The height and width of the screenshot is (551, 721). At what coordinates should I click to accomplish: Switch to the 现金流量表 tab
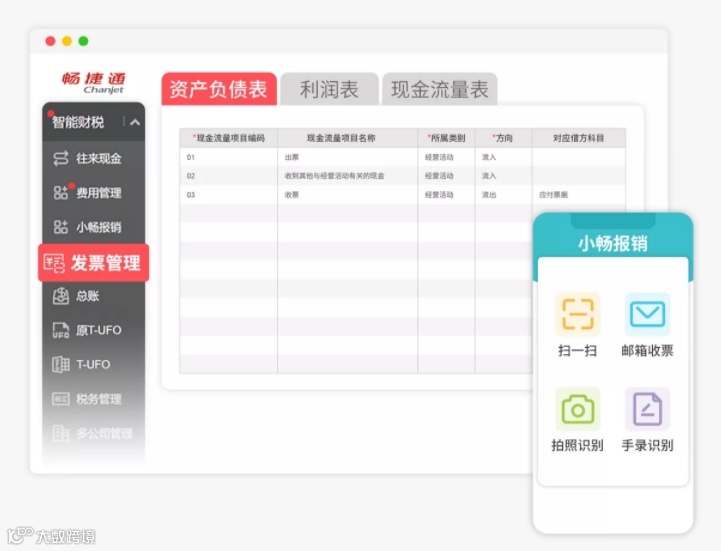[440, 89]
